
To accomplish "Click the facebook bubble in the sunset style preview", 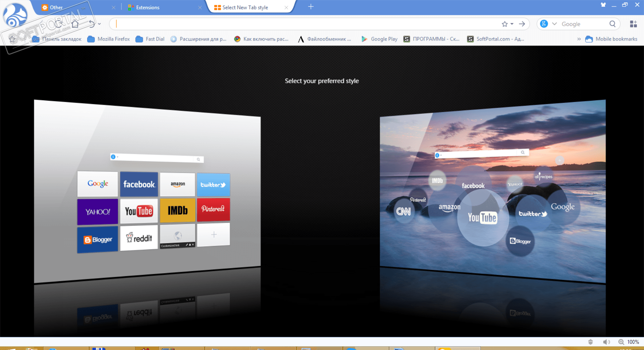I will click(473, 186).
